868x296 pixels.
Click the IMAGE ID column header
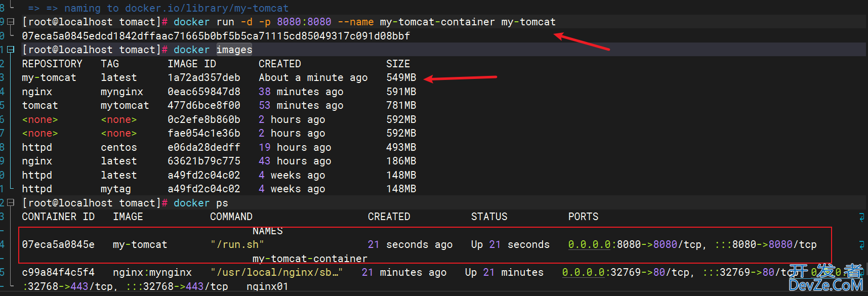192,64
